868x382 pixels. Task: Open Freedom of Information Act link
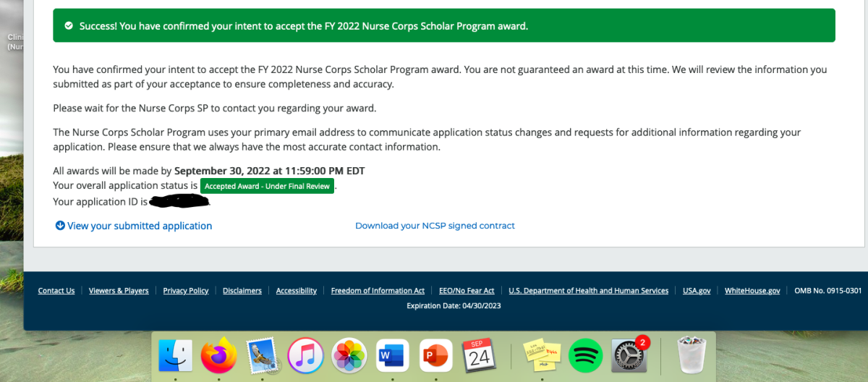click(378, 291)
